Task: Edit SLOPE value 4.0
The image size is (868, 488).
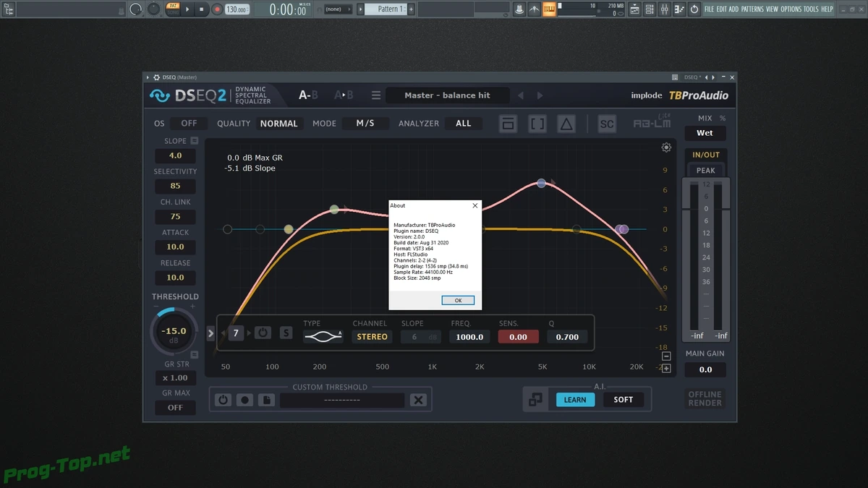Action: tap(175, 155)
